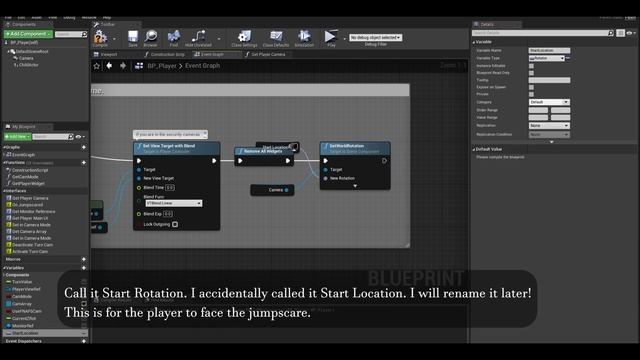The width and height of the screenshot is (640, 360).
Task: Toggle Blueprint Read Only checkbox
Action: [531, 73]
